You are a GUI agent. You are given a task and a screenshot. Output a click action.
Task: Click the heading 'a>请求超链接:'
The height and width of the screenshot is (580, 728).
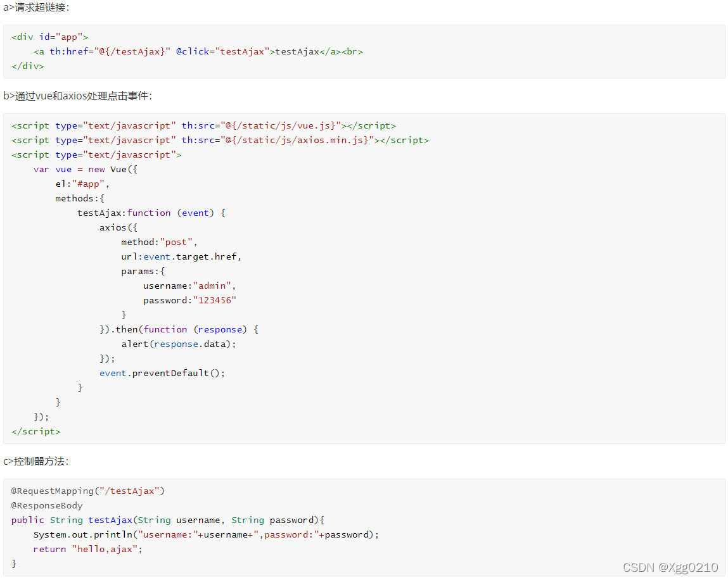point(36,8)
